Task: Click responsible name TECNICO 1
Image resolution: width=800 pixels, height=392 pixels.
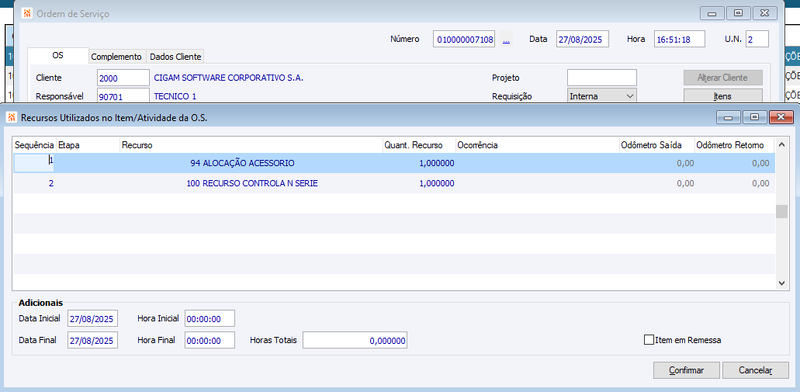Action: (x=174, y=96)
